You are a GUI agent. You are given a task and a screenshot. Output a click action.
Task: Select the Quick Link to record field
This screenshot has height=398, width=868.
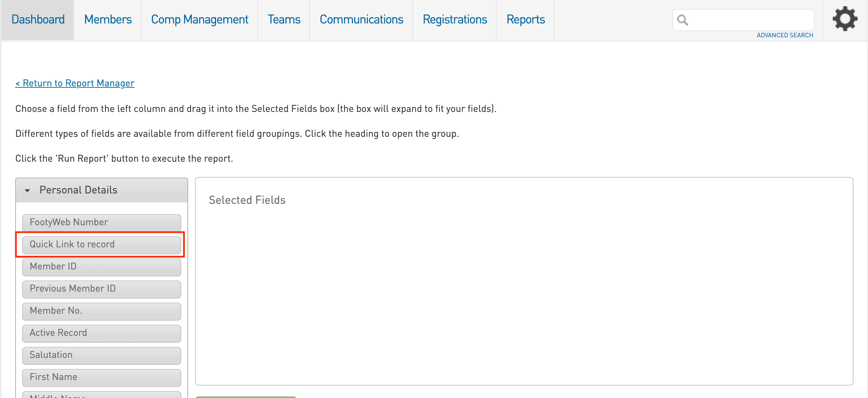101,245
